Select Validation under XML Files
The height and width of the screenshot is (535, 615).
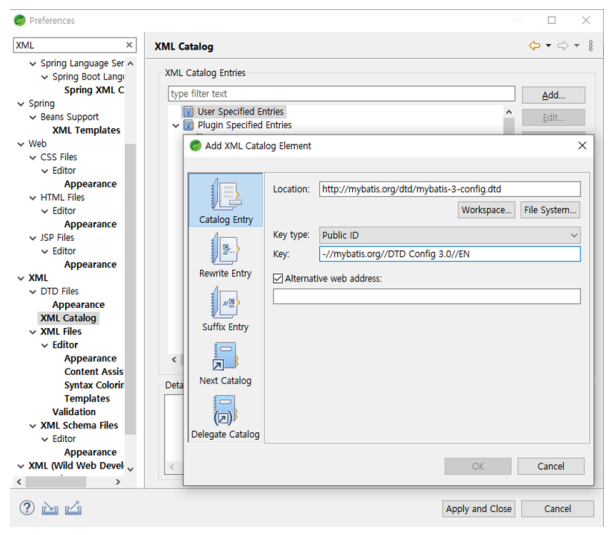click(x=74, y=412)
